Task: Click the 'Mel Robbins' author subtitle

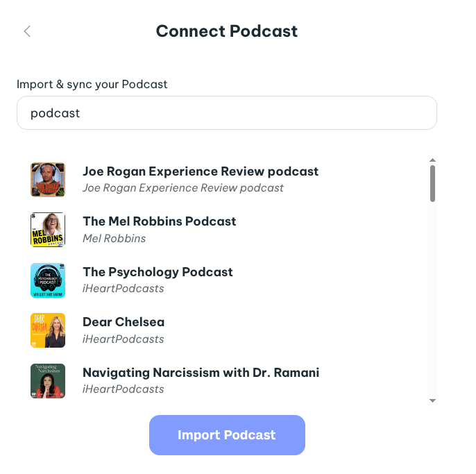Action: tap(114, 238)
